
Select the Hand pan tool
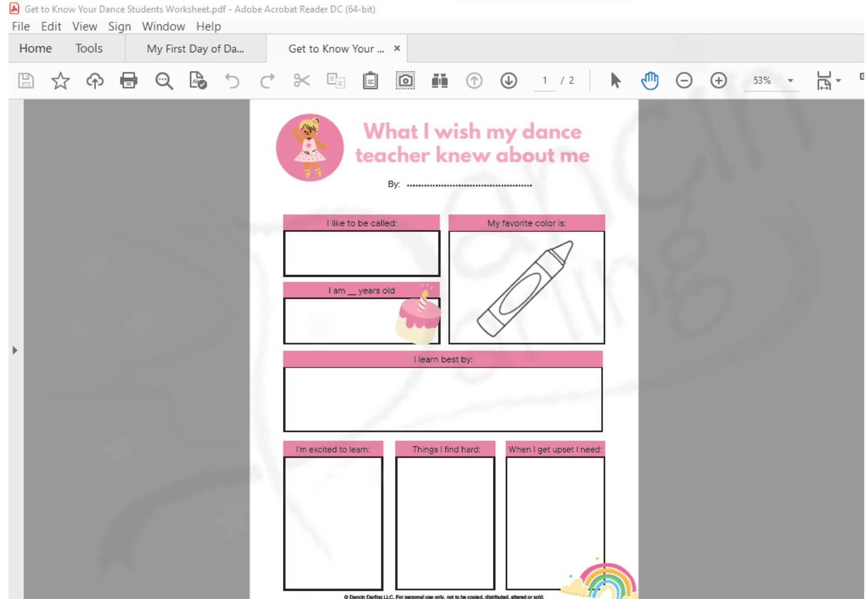click(x=650, y=80)
